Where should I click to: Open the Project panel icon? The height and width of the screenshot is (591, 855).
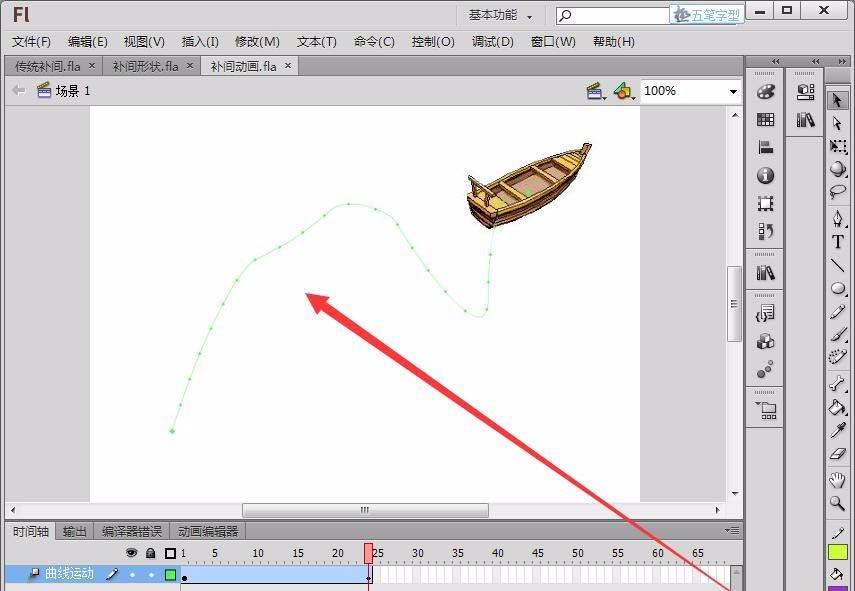pyautogui.click(x=765, y=410)
